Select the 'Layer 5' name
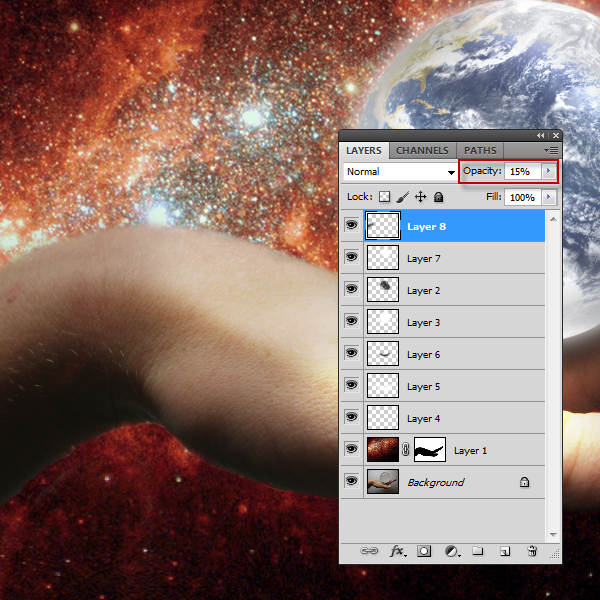600x600 pixels. [424, 386]
